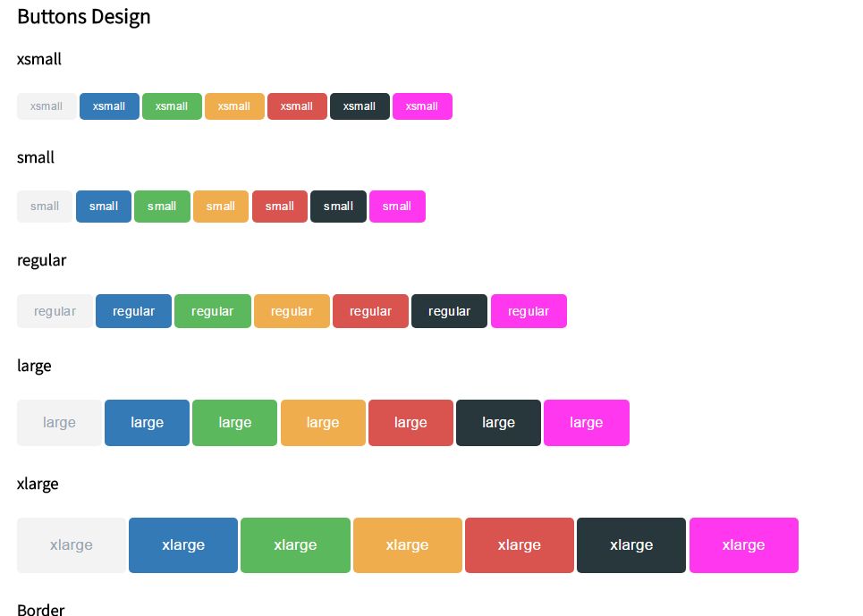Click the green large button

[x=234, y=423]
